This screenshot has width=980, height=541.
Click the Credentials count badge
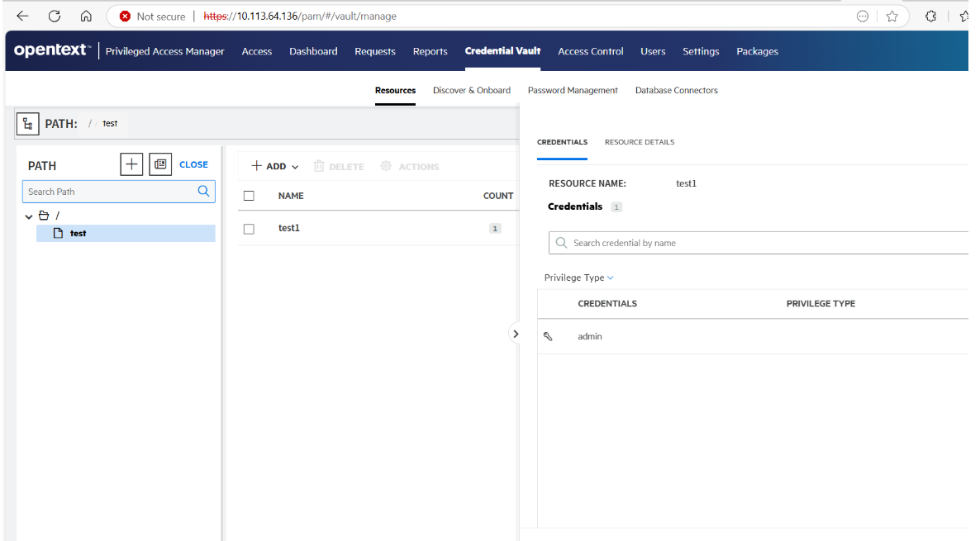click(x=616, y=206)
